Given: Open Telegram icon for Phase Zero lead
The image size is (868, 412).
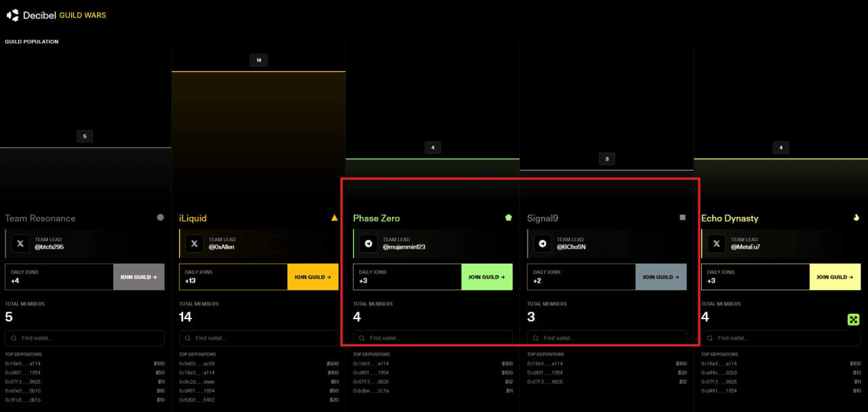Looking at the screenshot, I should point(369,243).
